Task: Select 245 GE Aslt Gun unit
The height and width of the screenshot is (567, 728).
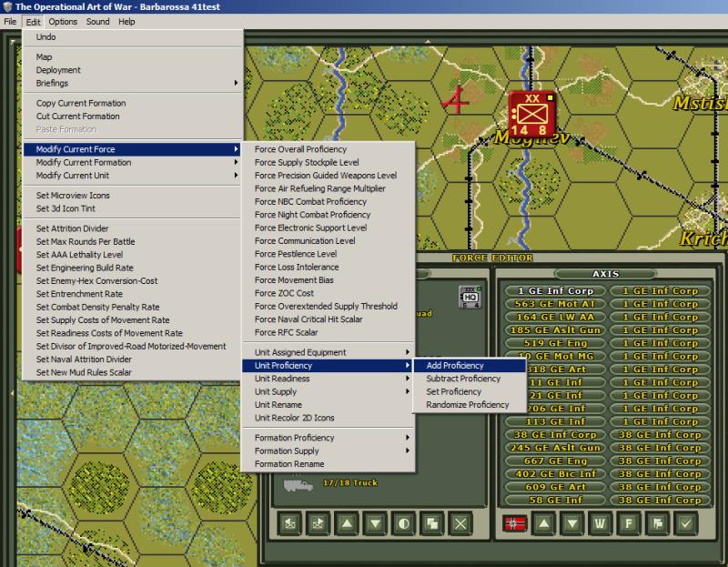Action: [555, 448]
